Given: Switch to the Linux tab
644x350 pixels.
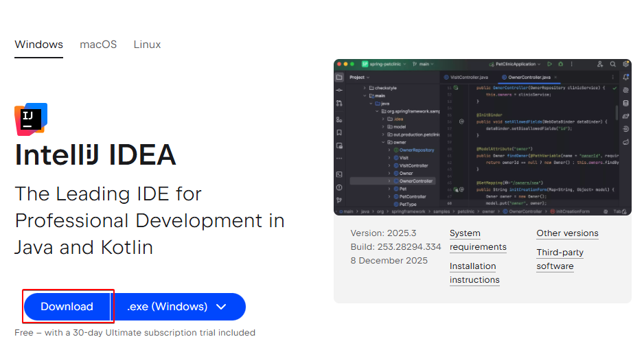Looking at the screenshot, I should point(147,45).
